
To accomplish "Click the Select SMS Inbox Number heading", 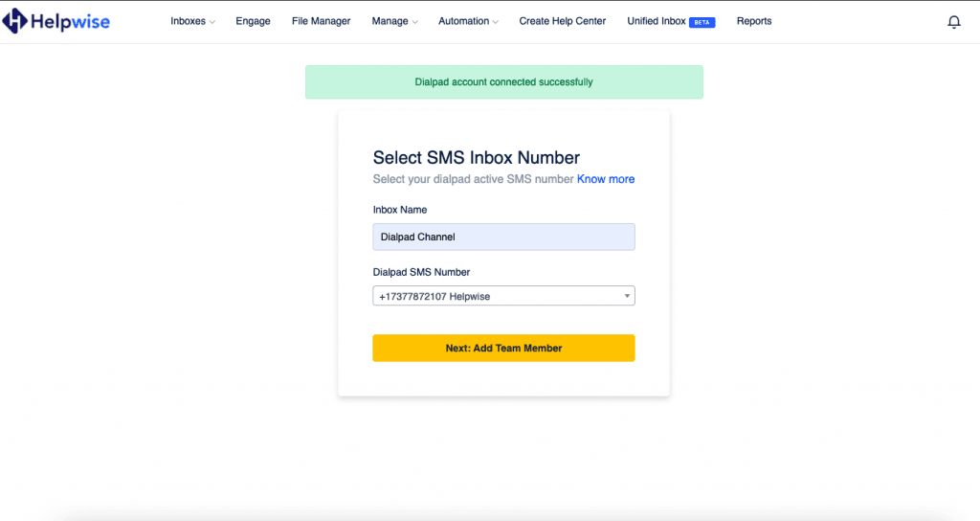I will click(x=476, y=158).
